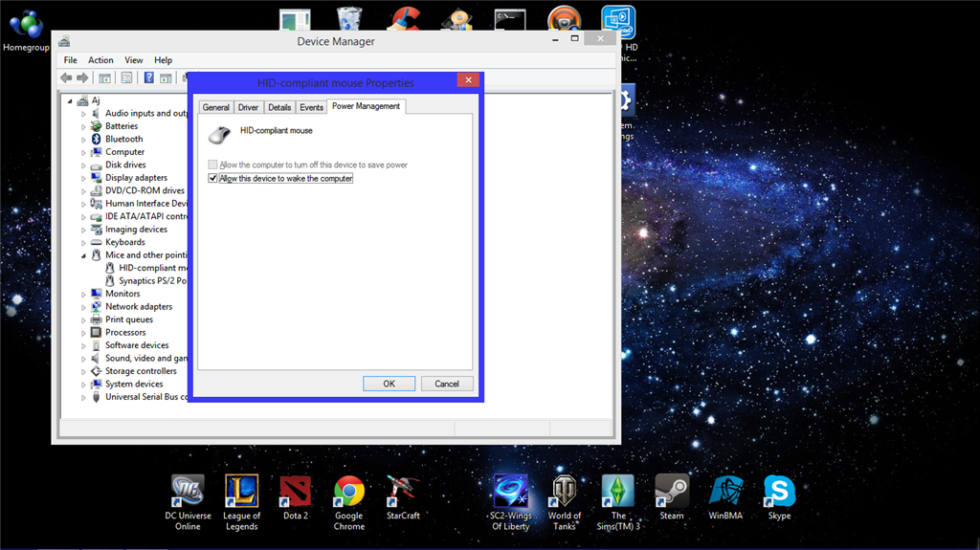Click the Device Manager title bar icon
The image size is (980, 550).
pyautogui.click(x=64, y=42)
